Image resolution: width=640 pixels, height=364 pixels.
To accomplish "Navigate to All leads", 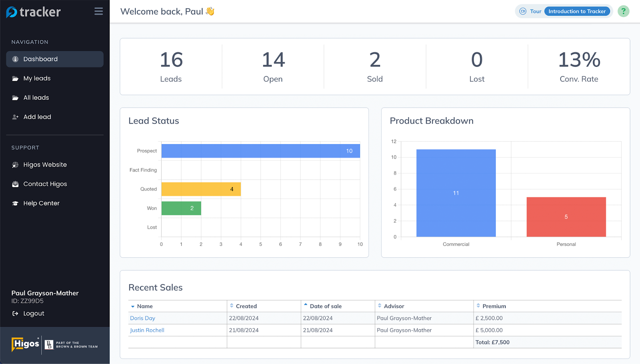I will click(x=36, y=97).
